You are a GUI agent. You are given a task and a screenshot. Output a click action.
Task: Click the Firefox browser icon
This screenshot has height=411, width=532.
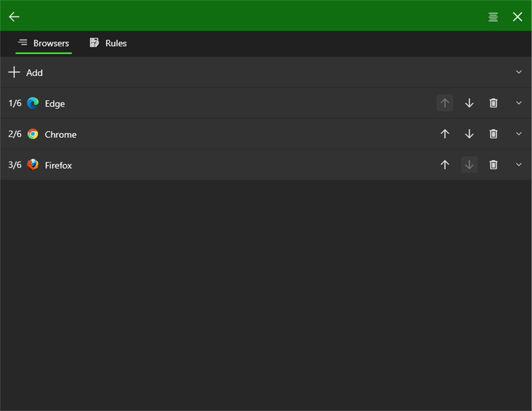coord(33,165)
